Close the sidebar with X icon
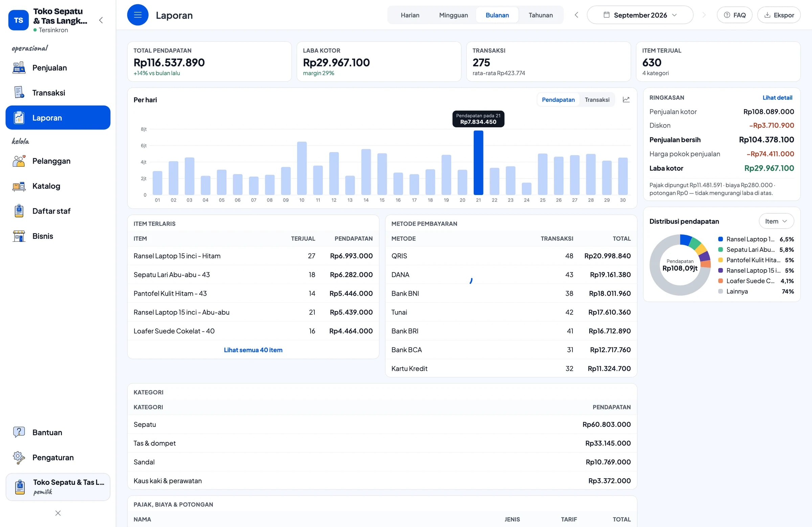 click(x=58, y=513)
